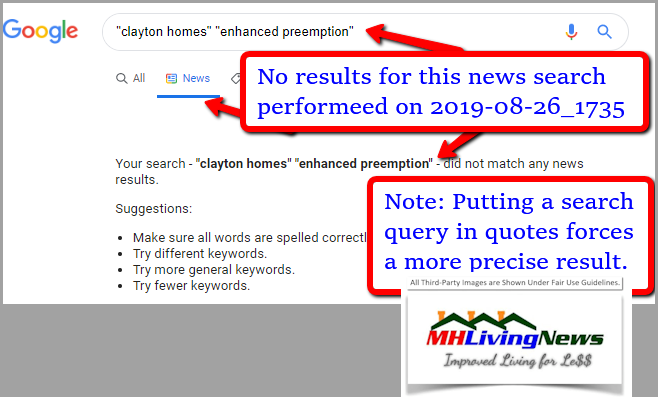Click the Google logo
The width and height of the screenshot is (658, 397).
point(40,31)
